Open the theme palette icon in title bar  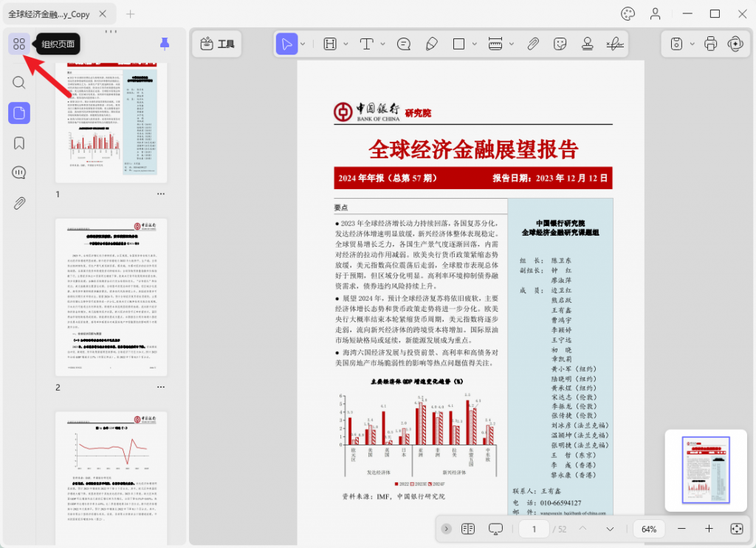click(x=628, y=14)
